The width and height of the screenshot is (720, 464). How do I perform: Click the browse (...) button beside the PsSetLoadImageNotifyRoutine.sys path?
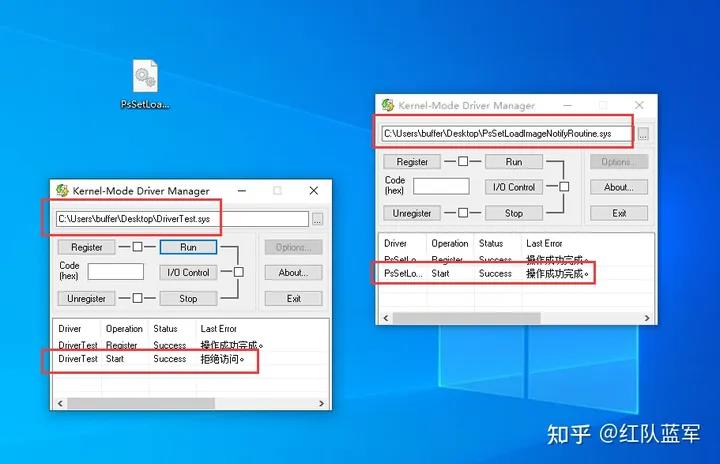coord(643,134)
